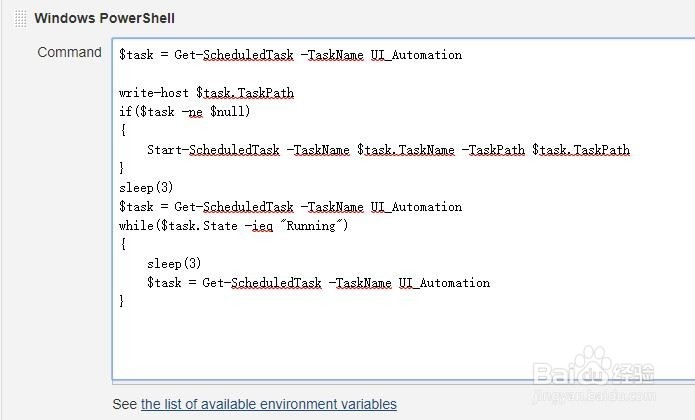Click the indented $task = Get-ScheduledTask line
Viewport: 695px width, 420px height.
pos(318,283)
